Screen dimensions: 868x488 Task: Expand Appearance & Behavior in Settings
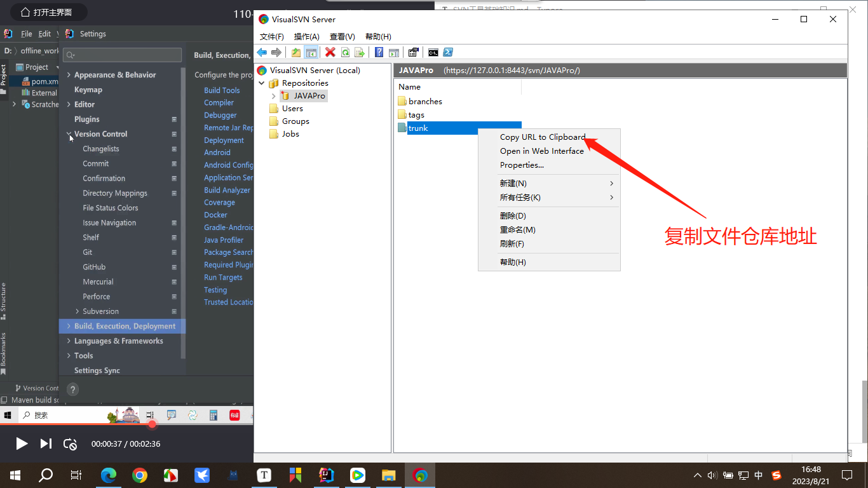[x=69, y=75]
